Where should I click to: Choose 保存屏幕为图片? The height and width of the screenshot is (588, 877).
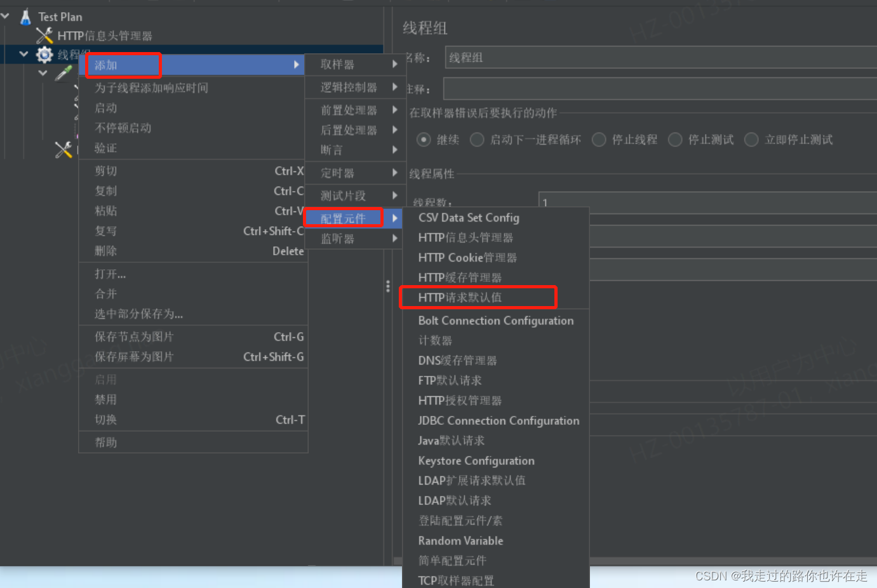click(x=193, y=357)
